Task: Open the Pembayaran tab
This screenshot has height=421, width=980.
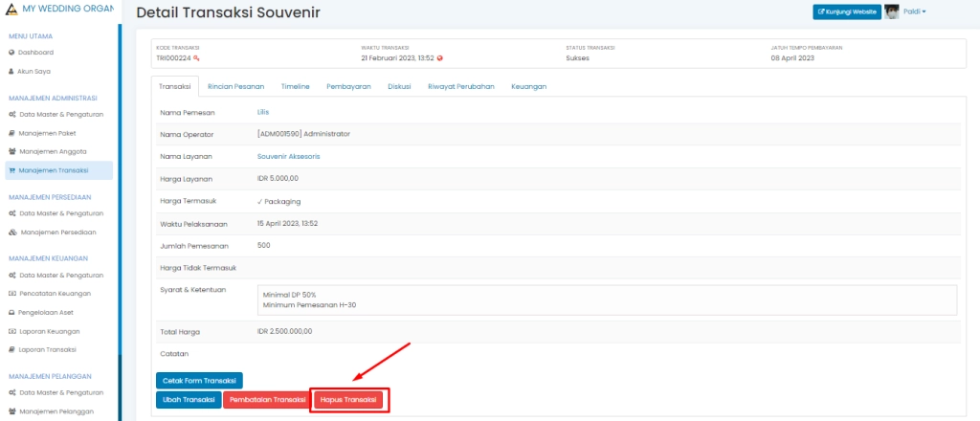Action: pyautogui.click(x=348, y=86)
